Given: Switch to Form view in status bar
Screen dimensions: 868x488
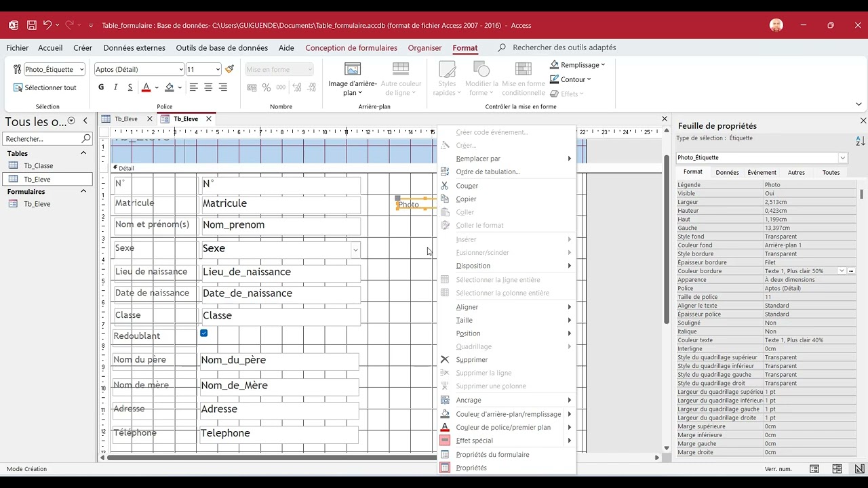Looking at the screenshot, I should coord(814,469).
